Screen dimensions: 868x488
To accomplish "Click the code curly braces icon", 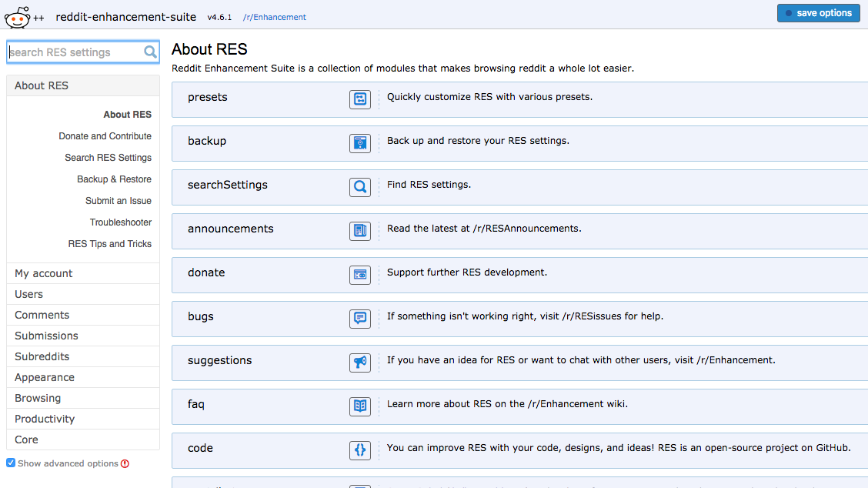I will 360,450.
